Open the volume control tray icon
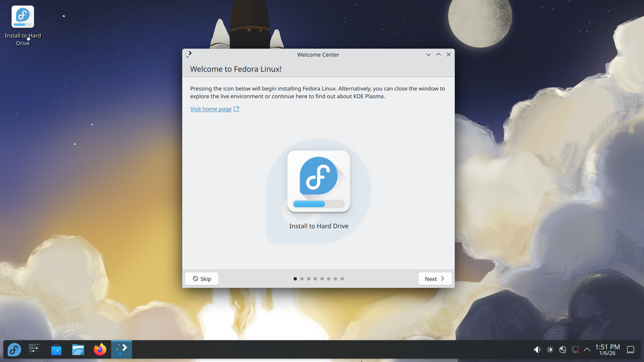 (x=537, y=349)
